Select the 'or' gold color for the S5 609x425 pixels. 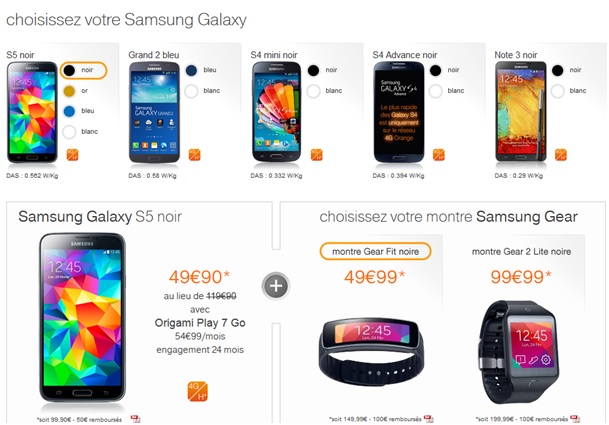[76, 91]
